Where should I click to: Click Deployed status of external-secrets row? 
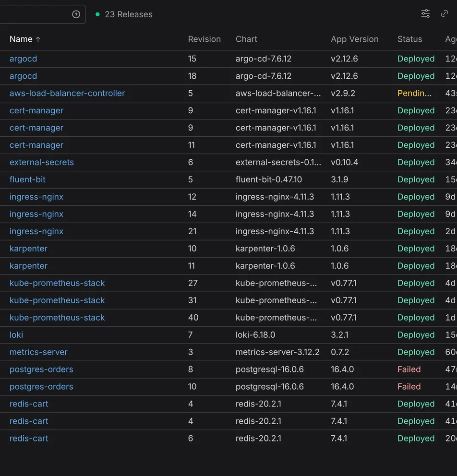[416, 162]
